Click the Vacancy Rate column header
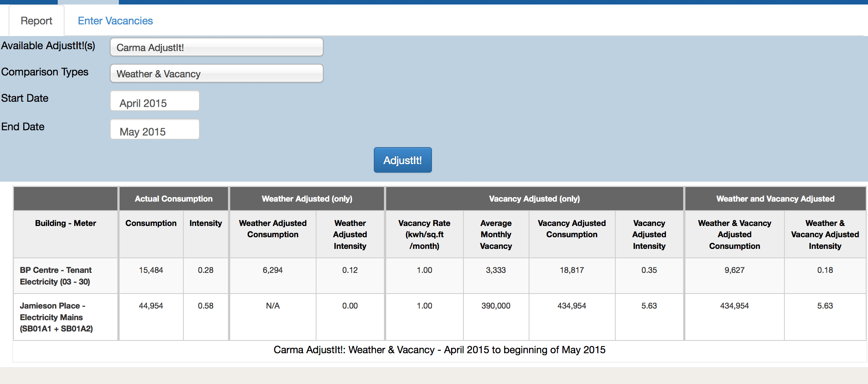Image resolution: width=868 pixels, height=384 pixels. 424,234
